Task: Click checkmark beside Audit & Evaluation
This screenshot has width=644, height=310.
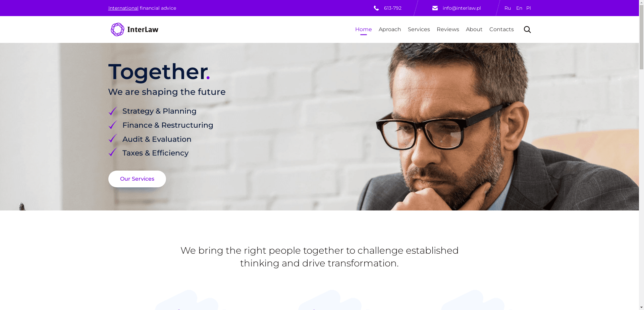Action: [113, 139]
